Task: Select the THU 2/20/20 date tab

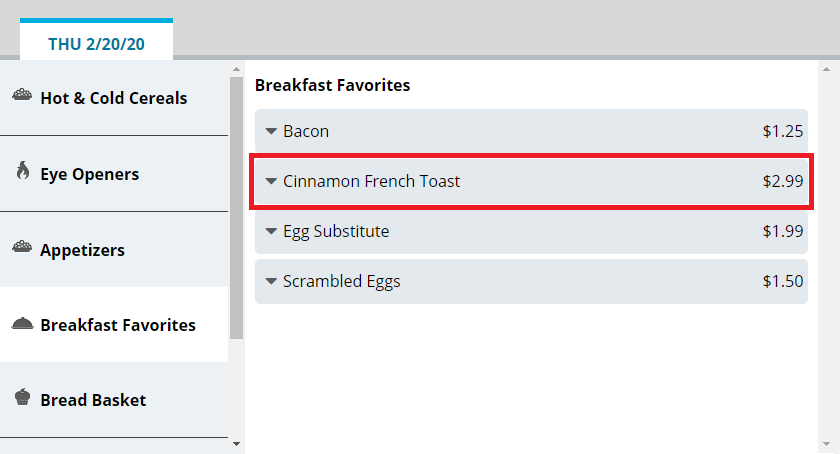Action: point(96,44)
